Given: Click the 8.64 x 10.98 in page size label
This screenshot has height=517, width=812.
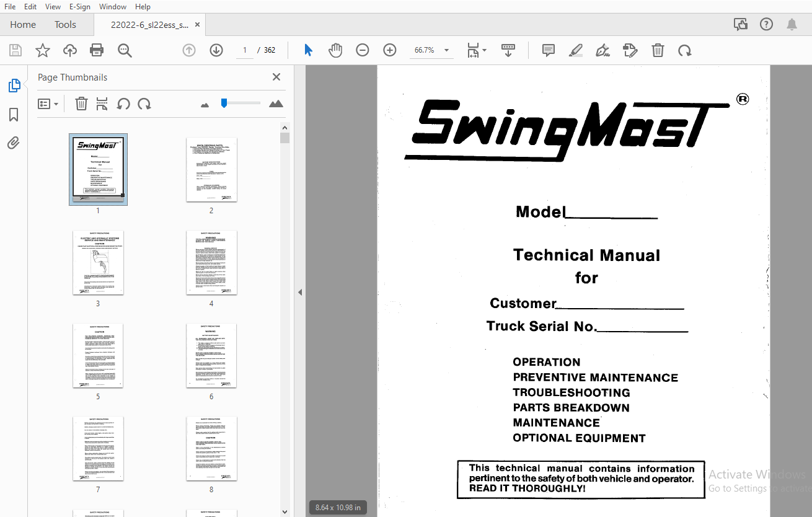Looking at the screenshot, I should pos(338,507).
